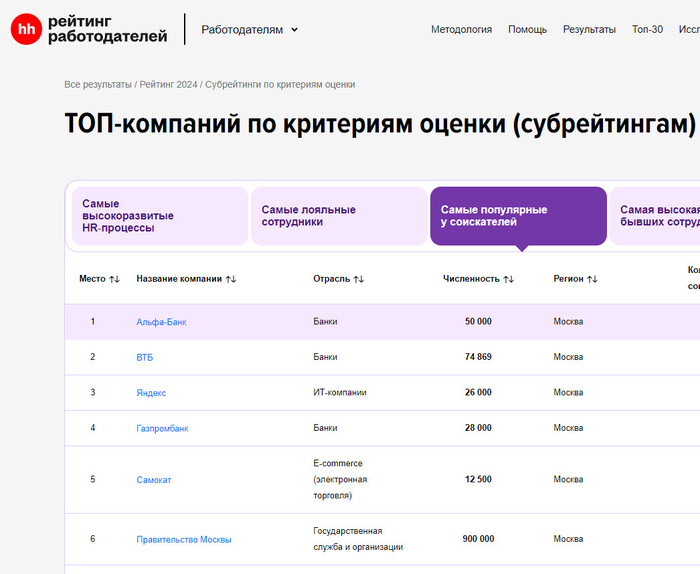
Task: Click the Рейтинг 2024 breadcrumb link
Action: coord(169,85)
